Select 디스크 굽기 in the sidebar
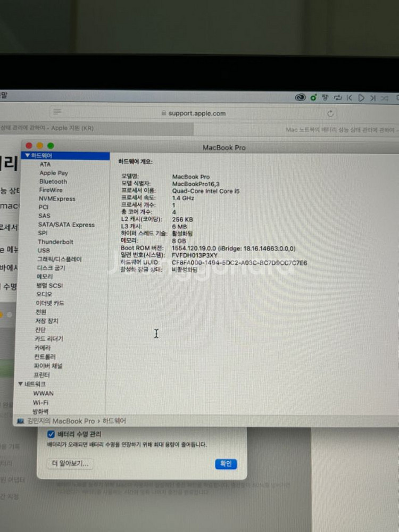 pos(51,268)
